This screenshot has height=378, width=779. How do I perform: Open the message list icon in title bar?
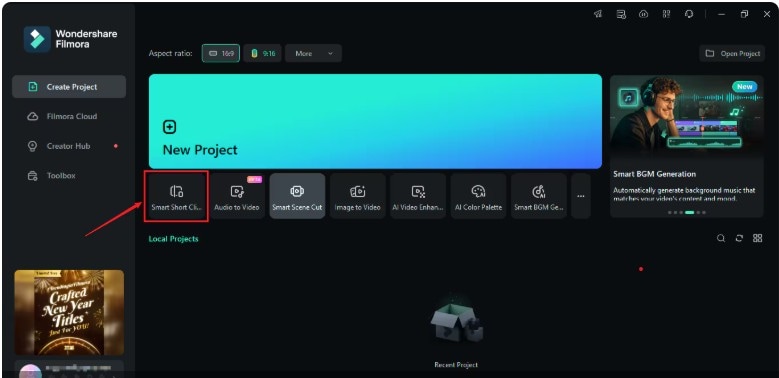click(621, 14)
